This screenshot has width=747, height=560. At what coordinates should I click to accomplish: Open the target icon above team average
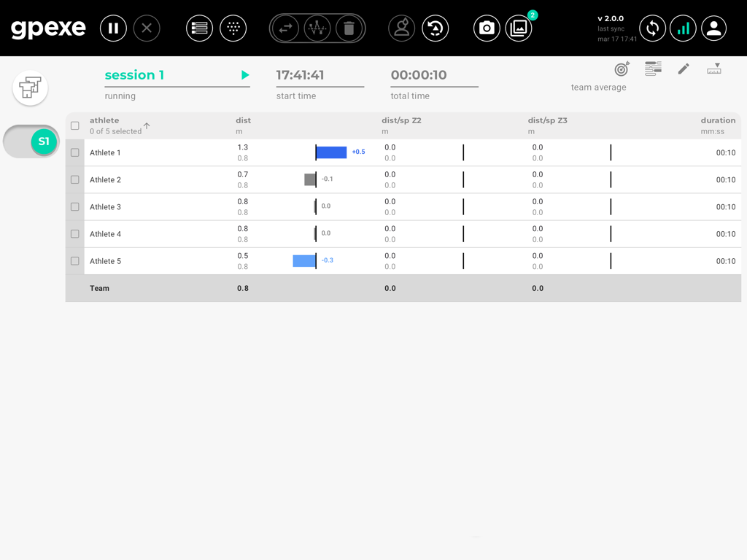[621, 68]
